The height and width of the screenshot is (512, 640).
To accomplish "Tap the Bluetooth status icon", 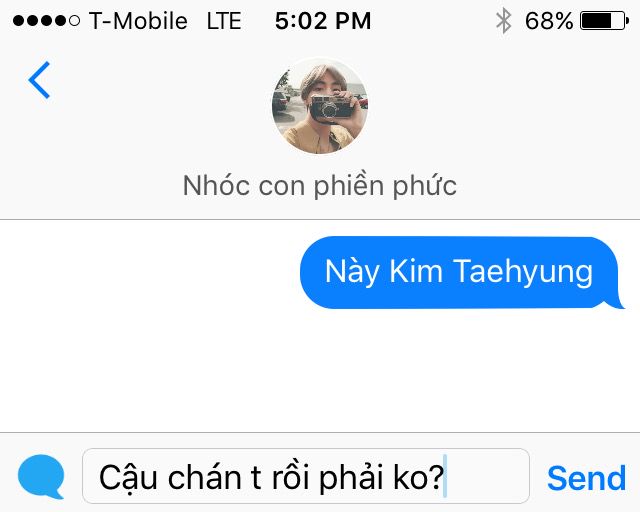I will pyautogui.click(x=504, y=20).
